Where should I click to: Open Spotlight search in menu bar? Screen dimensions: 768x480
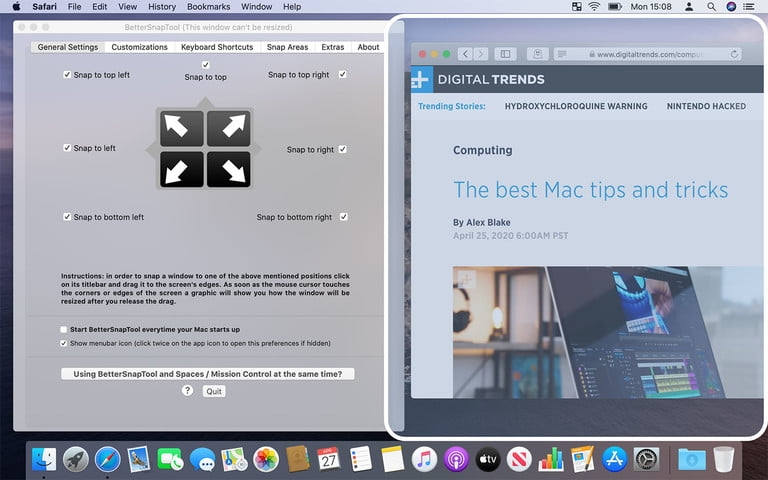pos(711,7)
